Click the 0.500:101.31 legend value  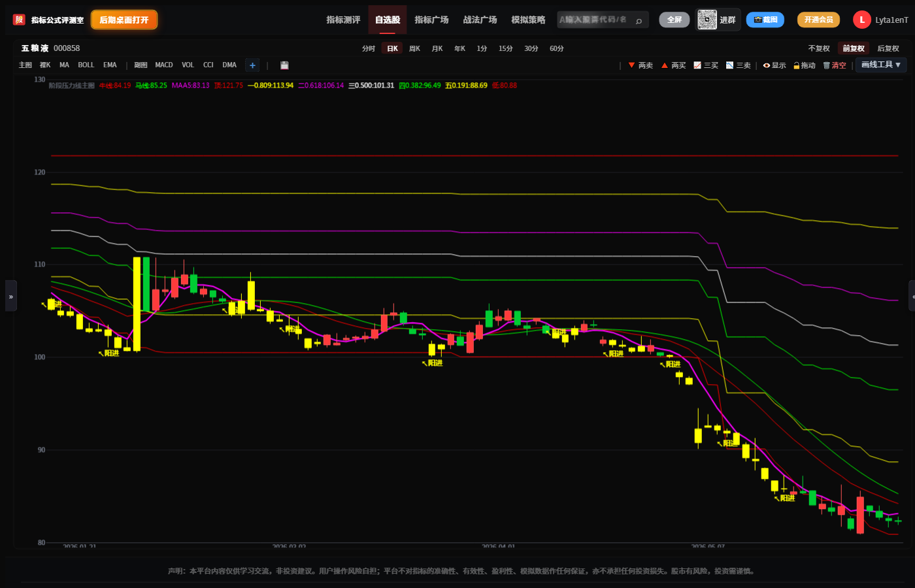coord(371,86)
